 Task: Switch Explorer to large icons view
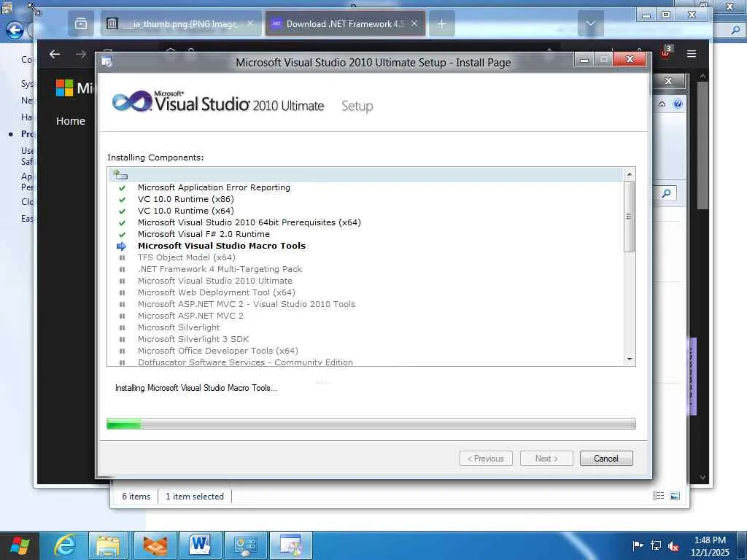675,496
